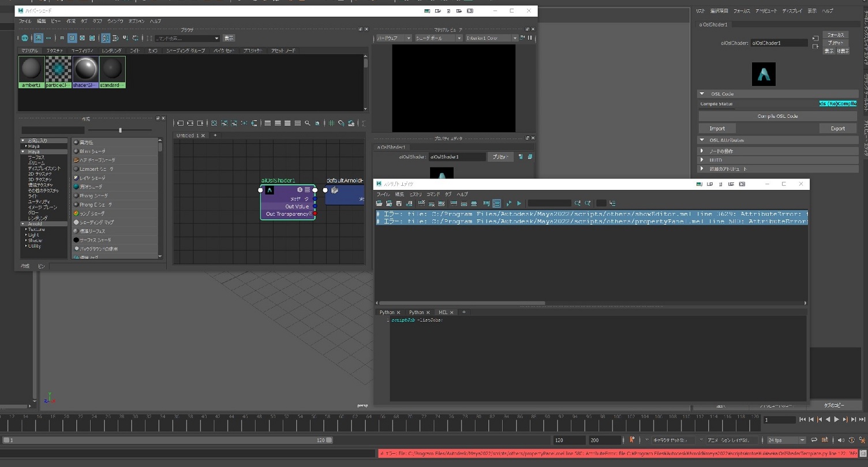Click Input connections icon in graph toolbar
868x467 pixels.
[180, 123]
